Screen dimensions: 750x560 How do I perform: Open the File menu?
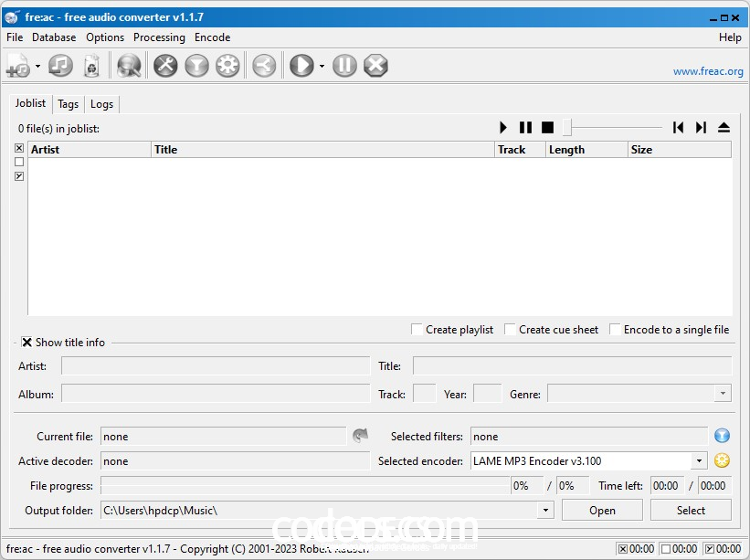[15, 37]
